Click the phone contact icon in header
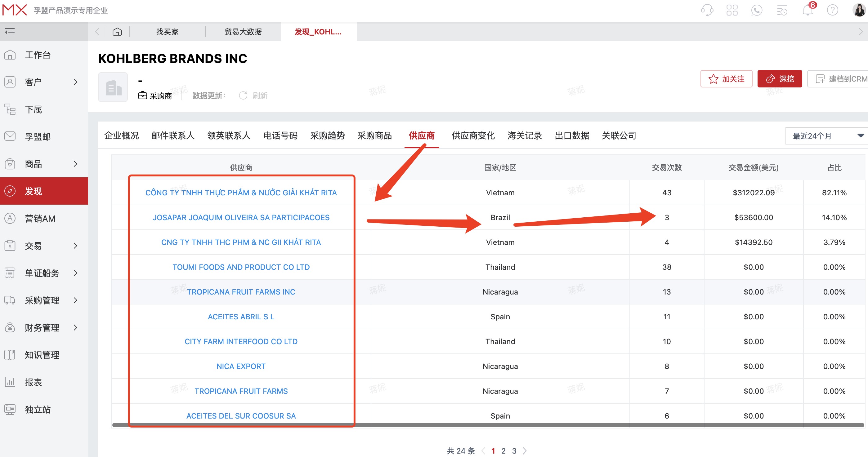This screenshot has width=868, height=457. [756, 10]
